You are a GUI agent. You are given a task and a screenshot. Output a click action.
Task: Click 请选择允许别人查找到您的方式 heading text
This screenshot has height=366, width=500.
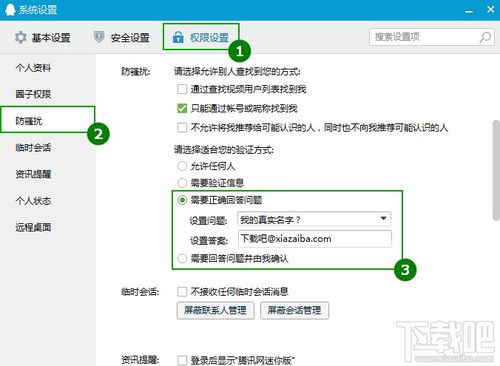(x=237, y=72)
